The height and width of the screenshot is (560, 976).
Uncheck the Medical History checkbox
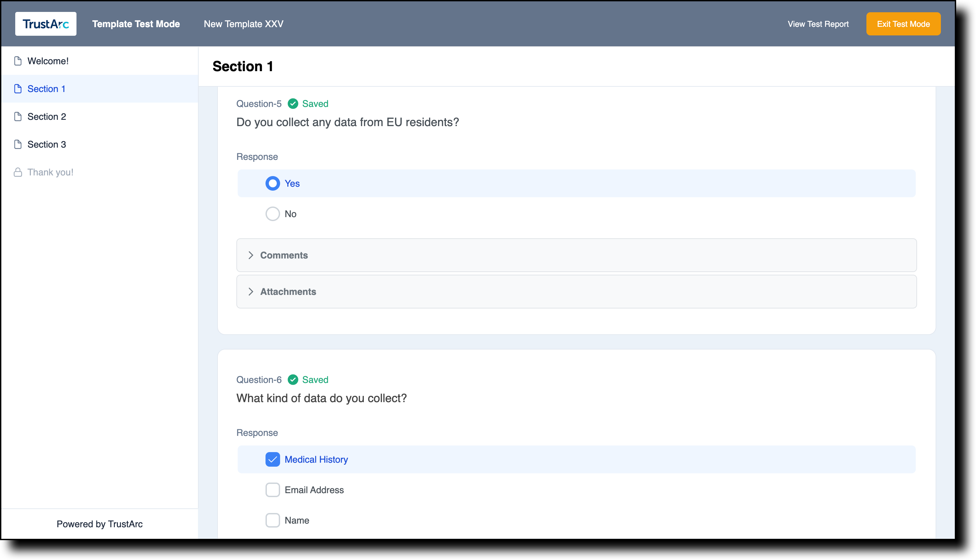point(272,459)
